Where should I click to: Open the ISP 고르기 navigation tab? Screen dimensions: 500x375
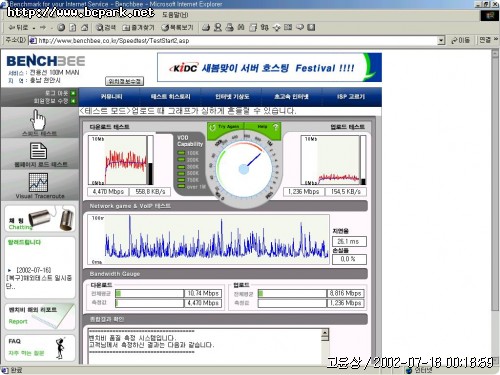[x=351, y=97]
